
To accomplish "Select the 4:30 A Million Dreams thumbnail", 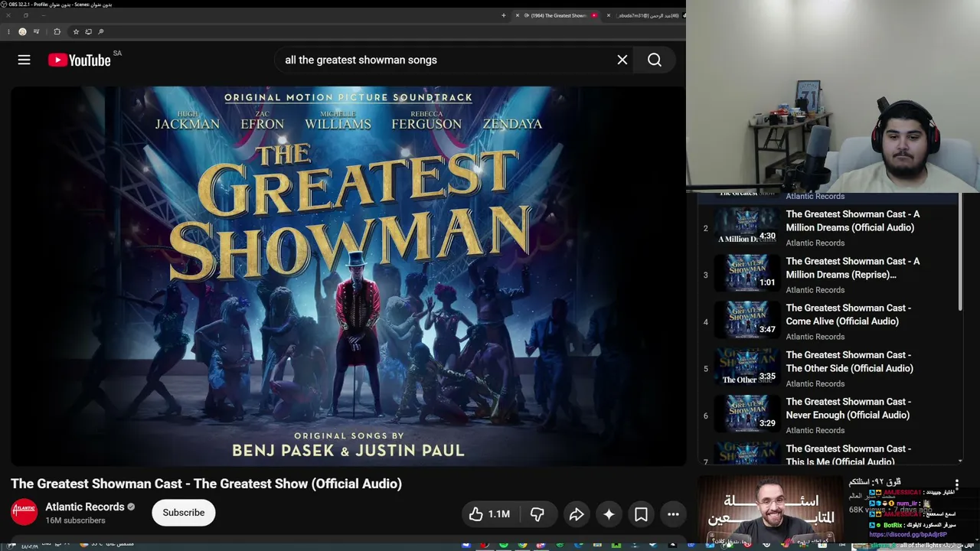I will [746, 227].
